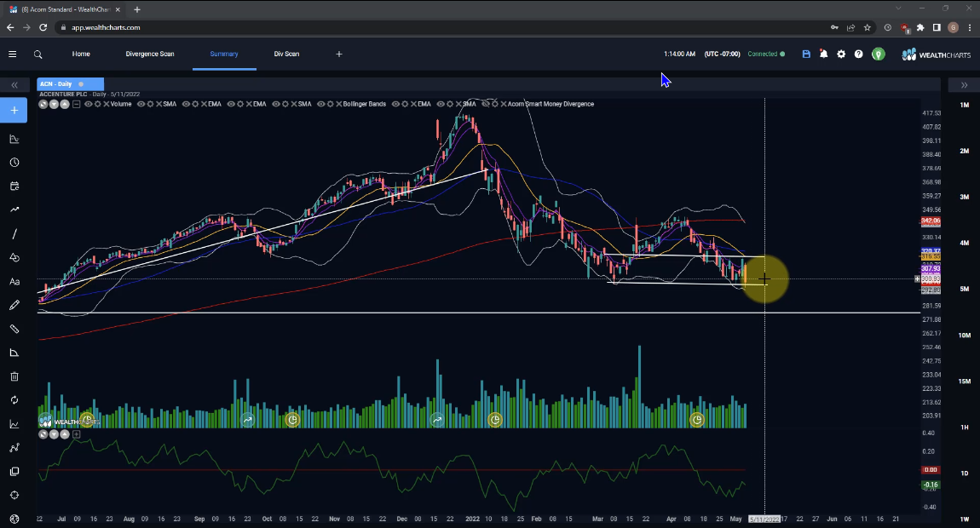Collapse the left toolbar with double chevron
980x528 pixels.
(14, 85)
